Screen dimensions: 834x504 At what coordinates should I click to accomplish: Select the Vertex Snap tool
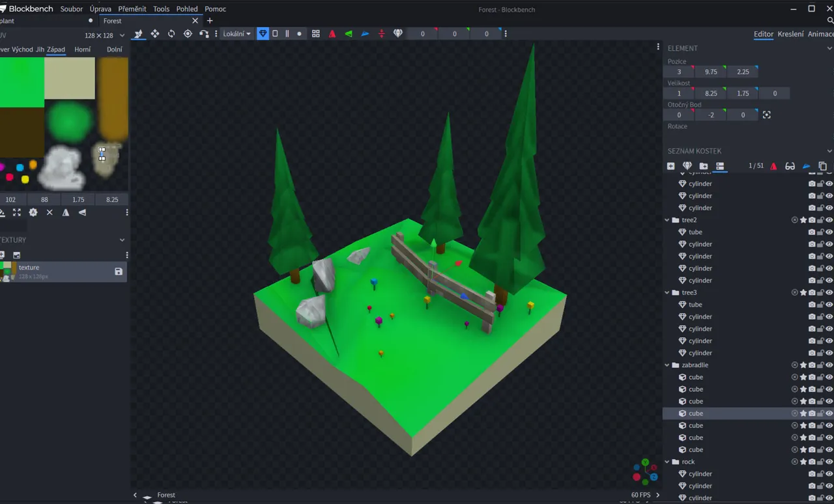point(204,34)
